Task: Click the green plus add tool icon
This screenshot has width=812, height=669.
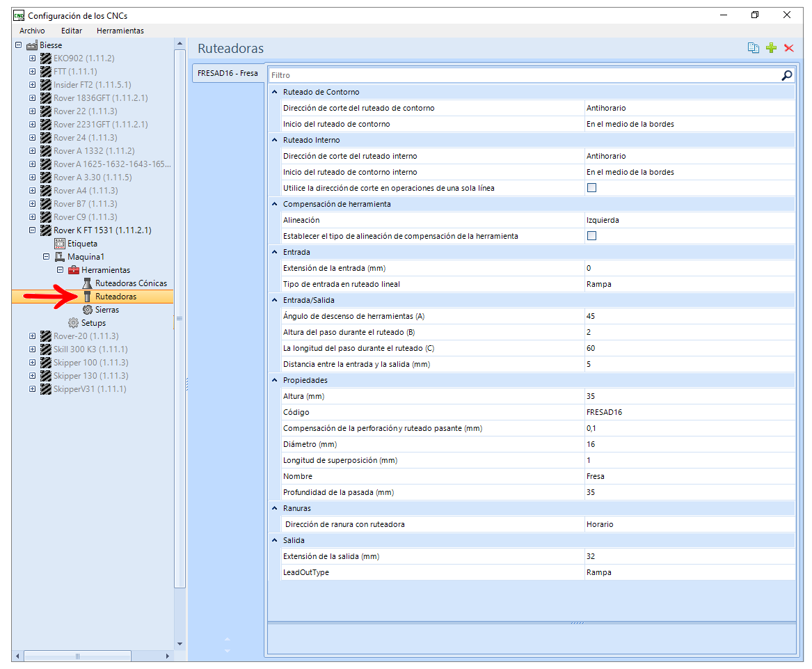Action: click(771, 48)
